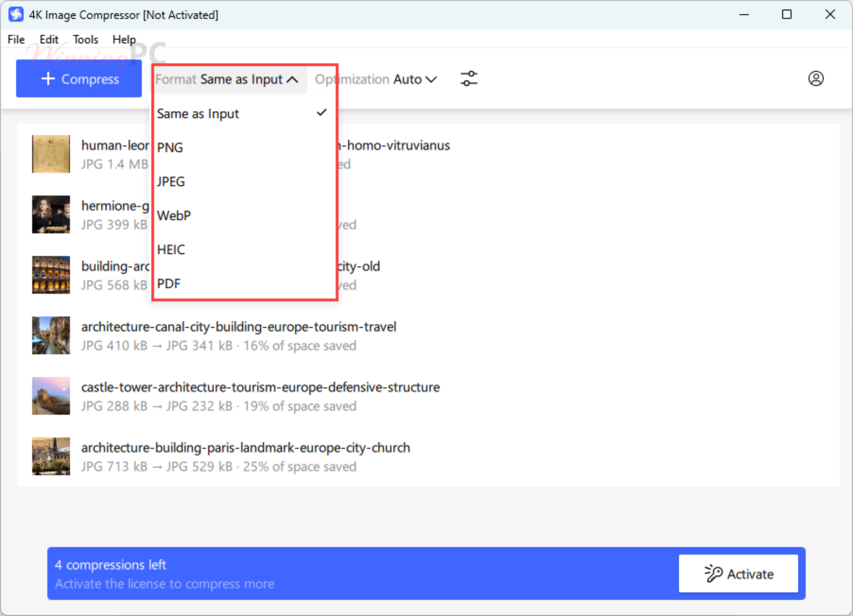This screenshot has width=853, height=616.
Task: Click the JPG 1.4 MB size text
Action: 115,164
